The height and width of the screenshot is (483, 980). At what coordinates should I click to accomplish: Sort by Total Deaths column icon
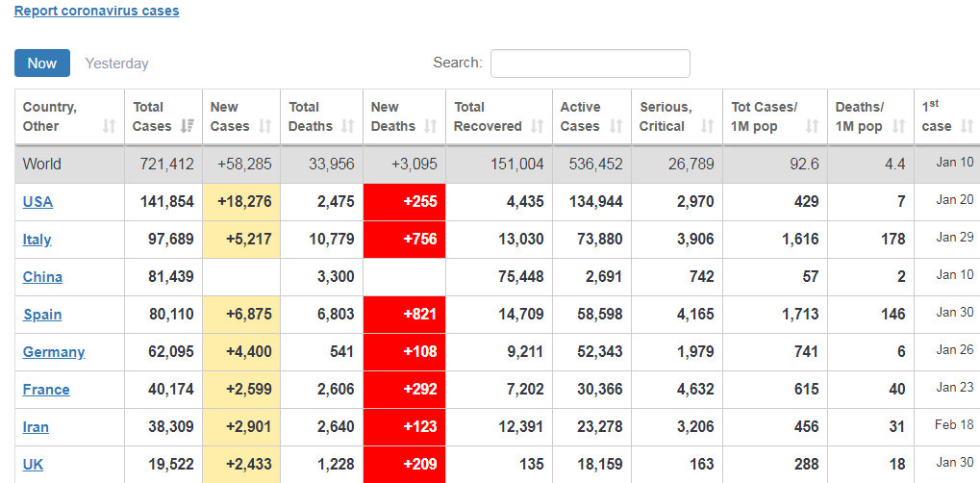click(x=348, y=126)
